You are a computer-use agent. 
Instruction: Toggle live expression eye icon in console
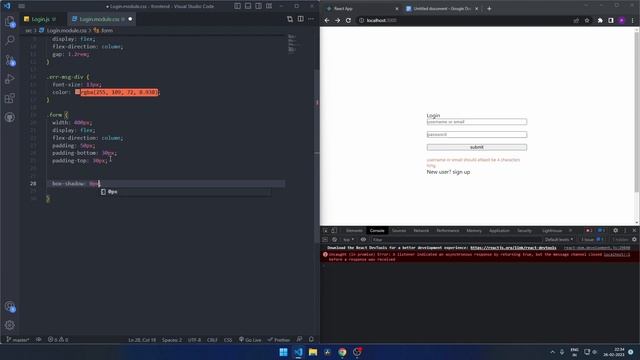pos(363,240)
